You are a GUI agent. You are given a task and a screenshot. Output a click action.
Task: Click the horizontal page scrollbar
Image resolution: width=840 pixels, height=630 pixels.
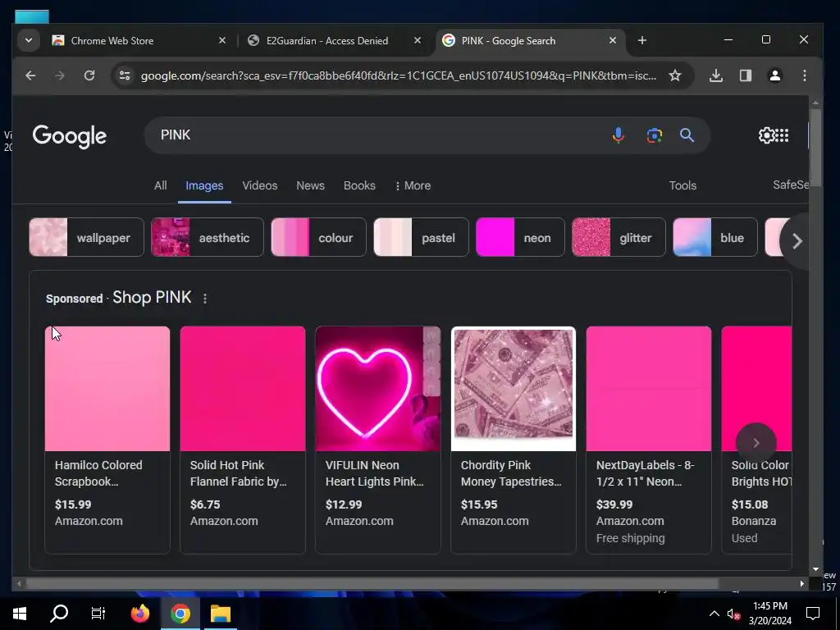coord(372,583)
